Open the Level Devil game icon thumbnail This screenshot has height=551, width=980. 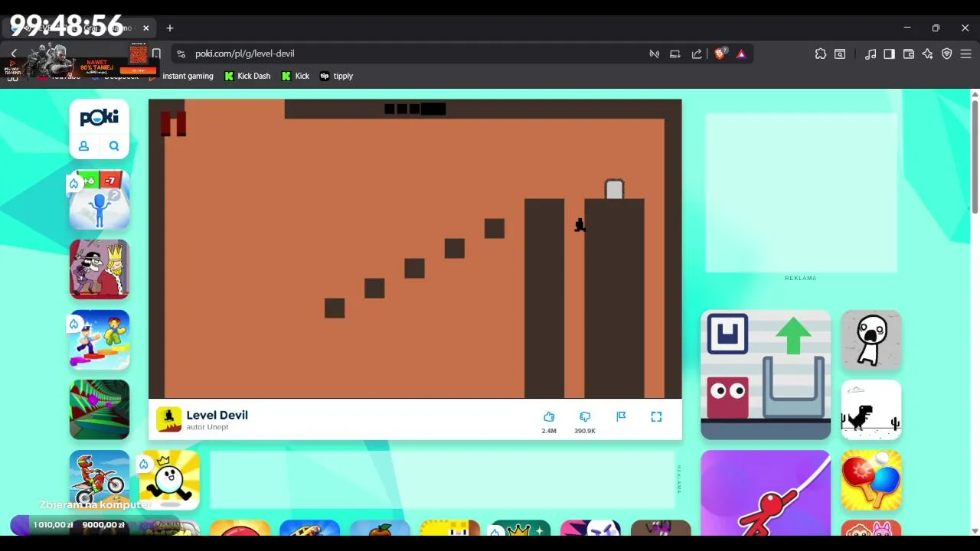pos(168,419)
